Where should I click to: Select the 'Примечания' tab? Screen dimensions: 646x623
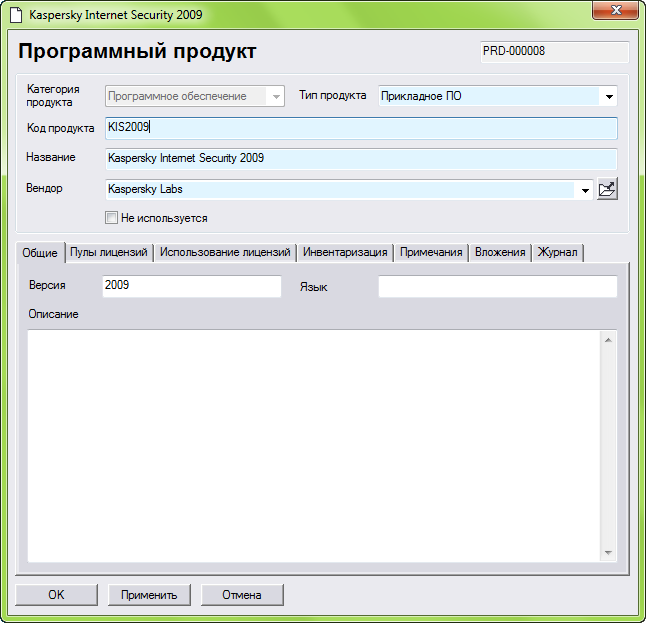pos(431,252)
